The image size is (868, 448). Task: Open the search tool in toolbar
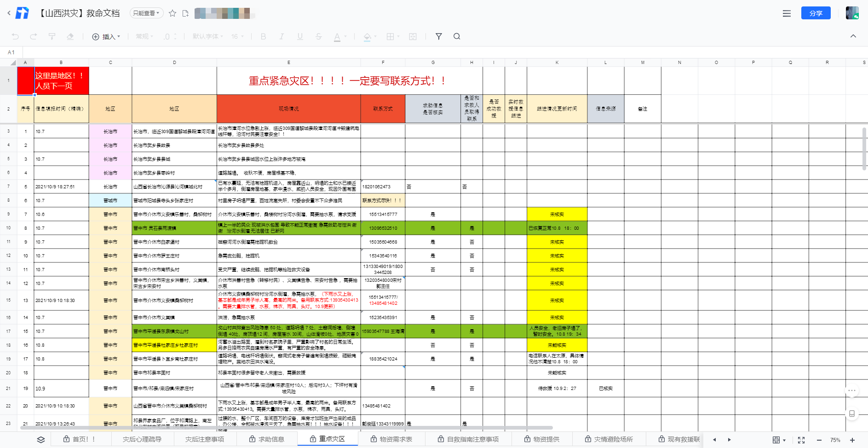point(457,36)
